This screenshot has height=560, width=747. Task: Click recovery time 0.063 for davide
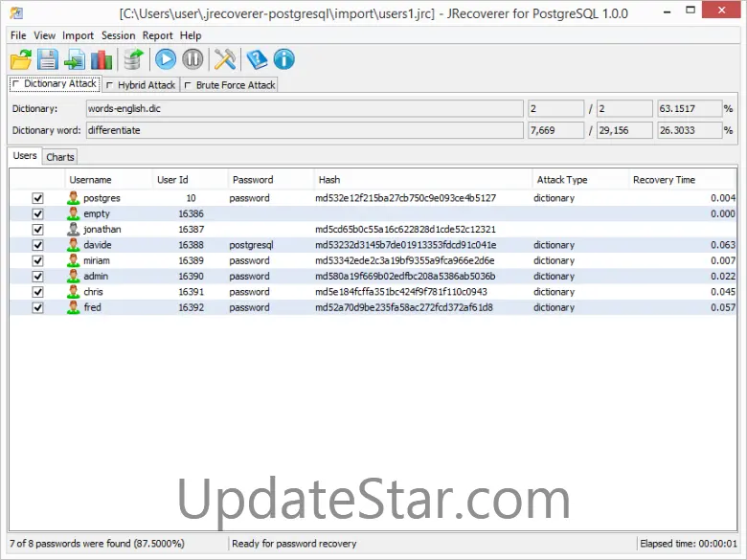[723, 245]
